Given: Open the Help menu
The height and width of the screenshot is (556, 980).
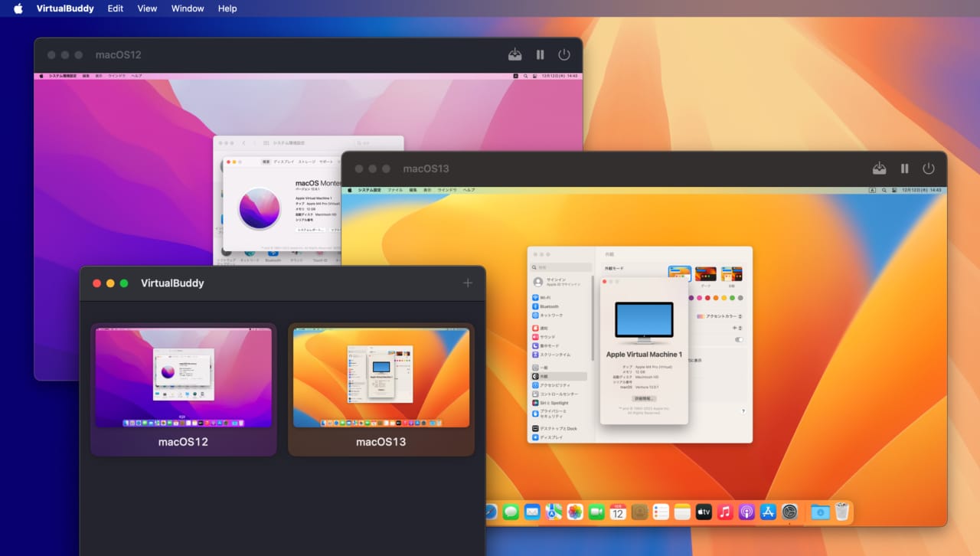Looking at the screenshot, I should pyautogui.click(x=227, y=8).
